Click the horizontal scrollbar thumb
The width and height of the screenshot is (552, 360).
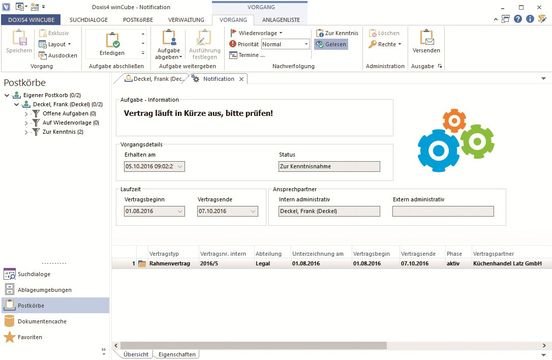(253, 346)
